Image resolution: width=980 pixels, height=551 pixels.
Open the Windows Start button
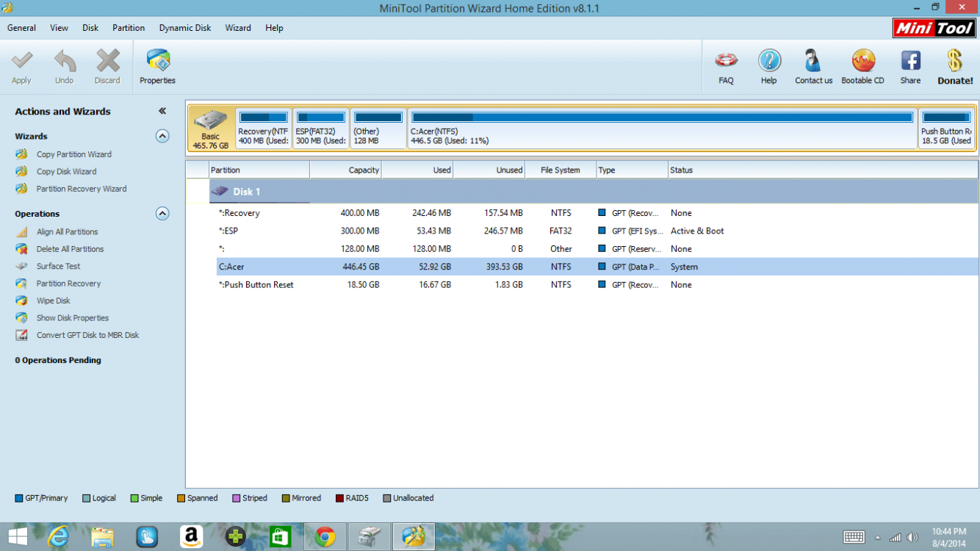click(x=18, y=537)
